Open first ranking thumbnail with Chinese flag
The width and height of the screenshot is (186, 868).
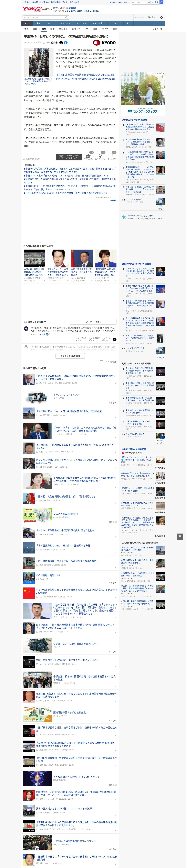coord(160,128)
